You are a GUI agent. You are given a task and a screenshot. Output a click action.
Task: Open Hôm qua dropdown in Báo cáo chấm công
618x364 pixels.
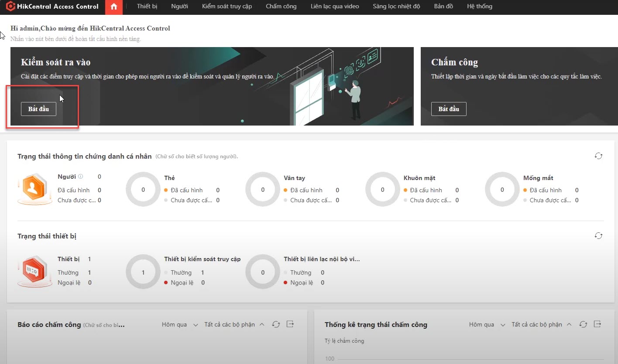(x=180, y=324)
